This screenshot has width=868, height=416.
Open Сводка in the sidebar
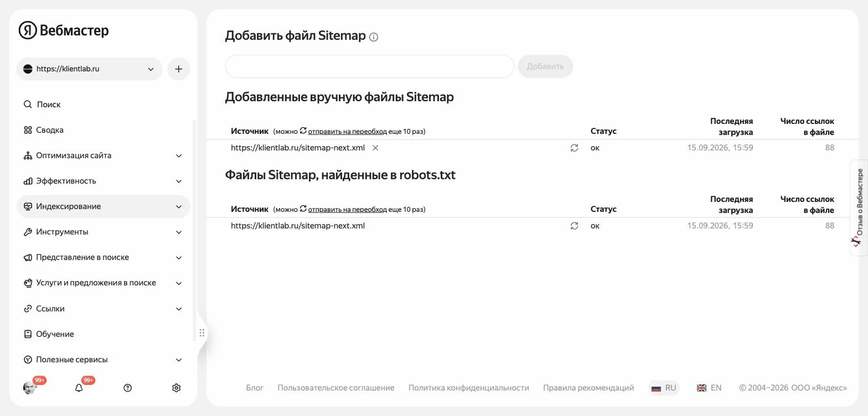click(x=104, y=130)
